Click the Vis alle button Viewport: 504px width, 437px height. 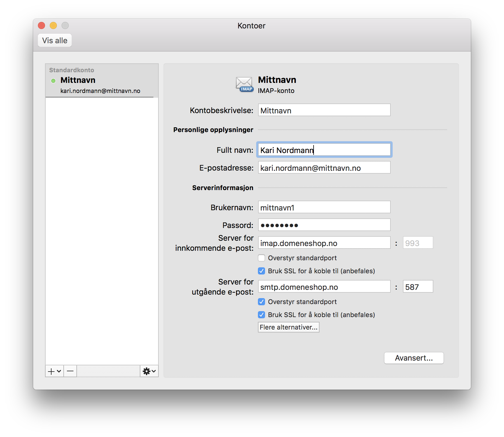[x=55, y=41]
